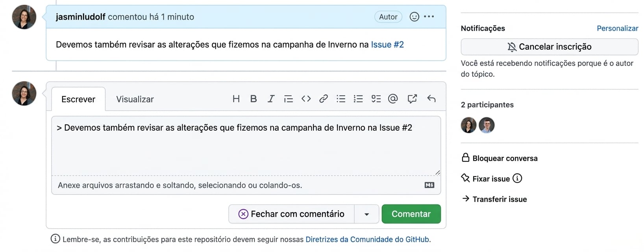Click the Notificações heading
The width and height of the screenshot is (644, 252).
click(483, 28)
